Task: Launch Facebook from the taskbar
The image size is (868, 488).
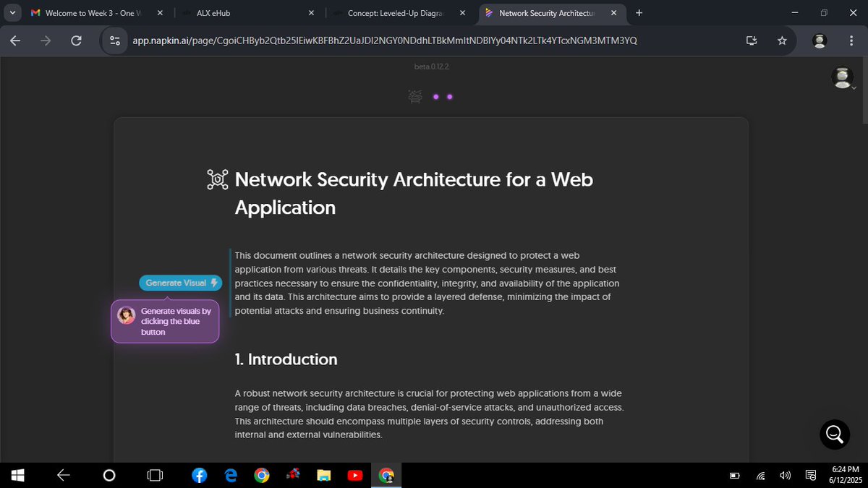Action: tap(200, 475)
